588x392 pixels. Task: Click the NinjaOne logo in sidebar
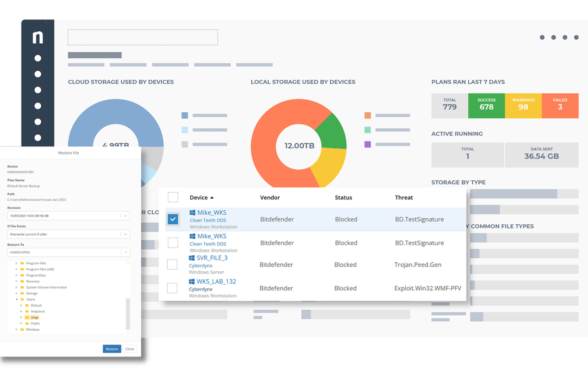coord(38,37)
